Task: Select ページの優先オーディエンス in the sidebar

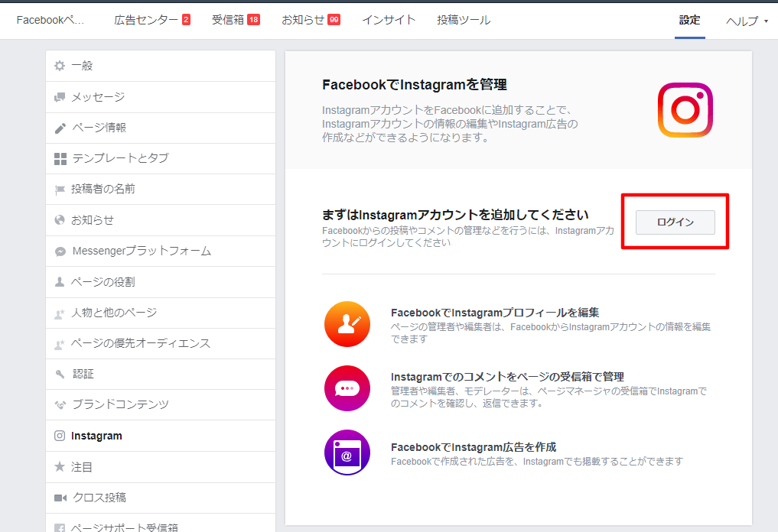Action: pyautogui.click(x=161, y=344)
